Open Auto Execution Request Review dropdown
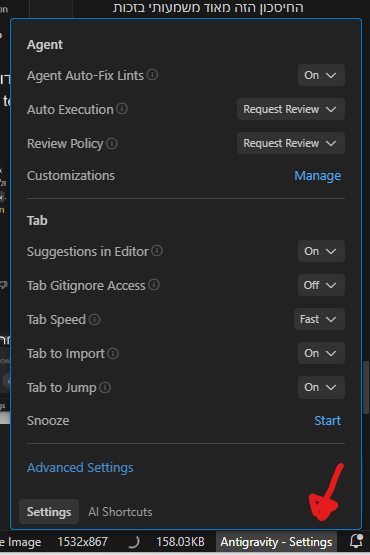Screen dimensions: 370x555 click(291, 109)
